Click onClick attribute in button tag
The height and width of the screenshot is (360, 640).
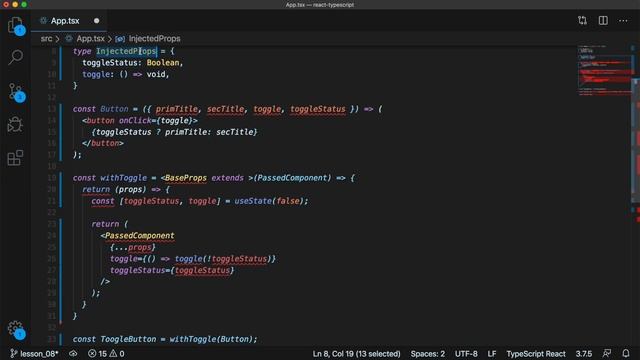point(135,120)
